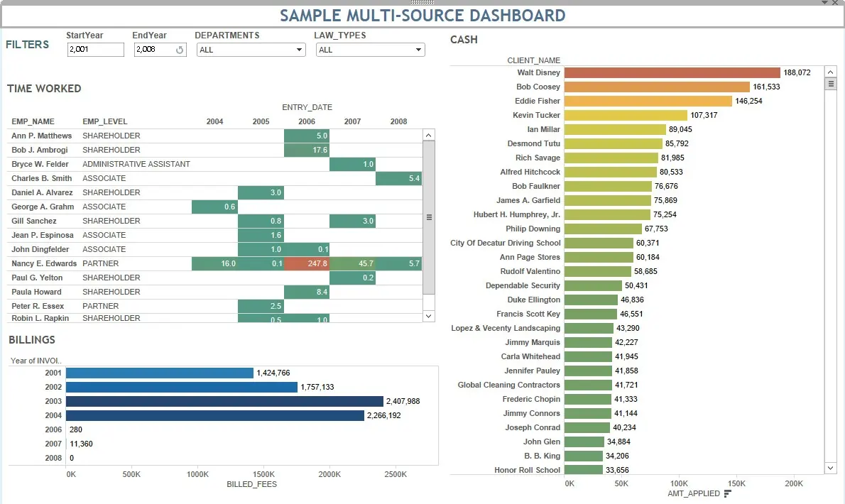Click the EMP_LEVEL column header

(x=105, y=121)
